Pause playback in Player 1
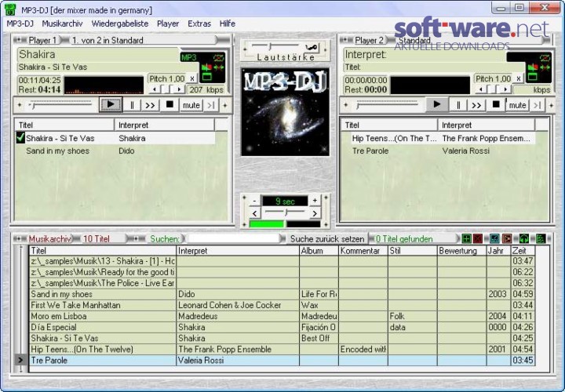This screenshot has height=392, width=565. 132,105
